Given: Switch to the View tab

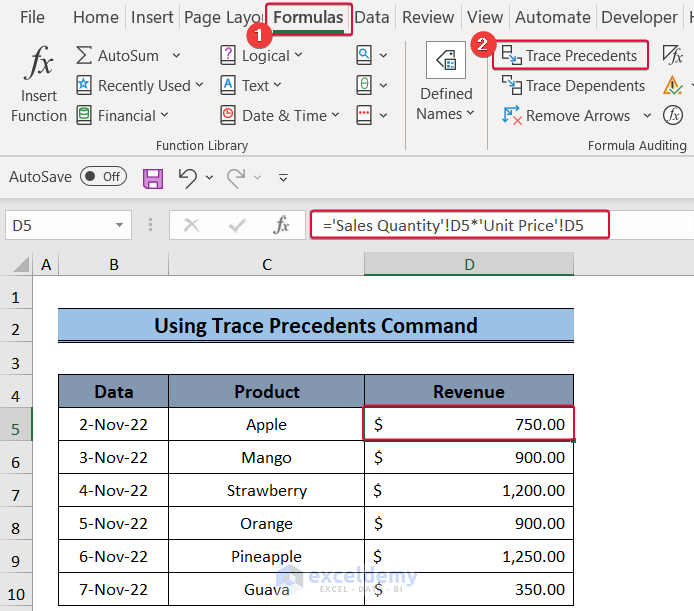Looking at the screenshot, I should (485, 17).
